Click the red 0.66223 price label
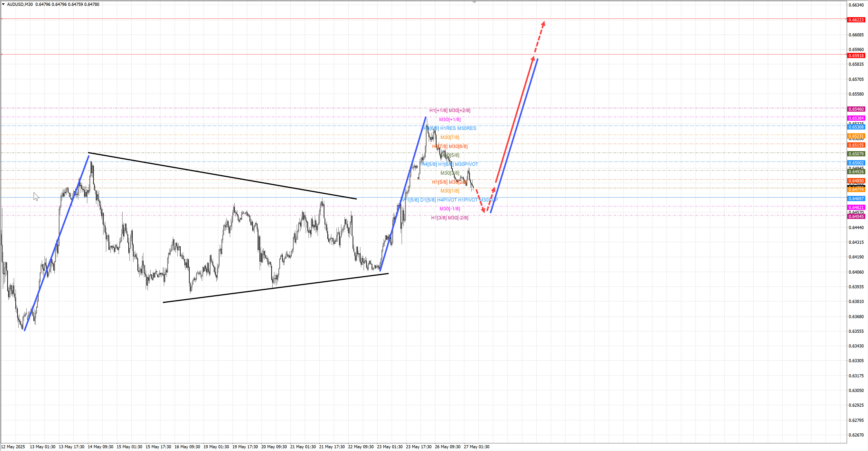Image resolution: width=868 pixels, height=451 pixels. (x=856, y=20)
